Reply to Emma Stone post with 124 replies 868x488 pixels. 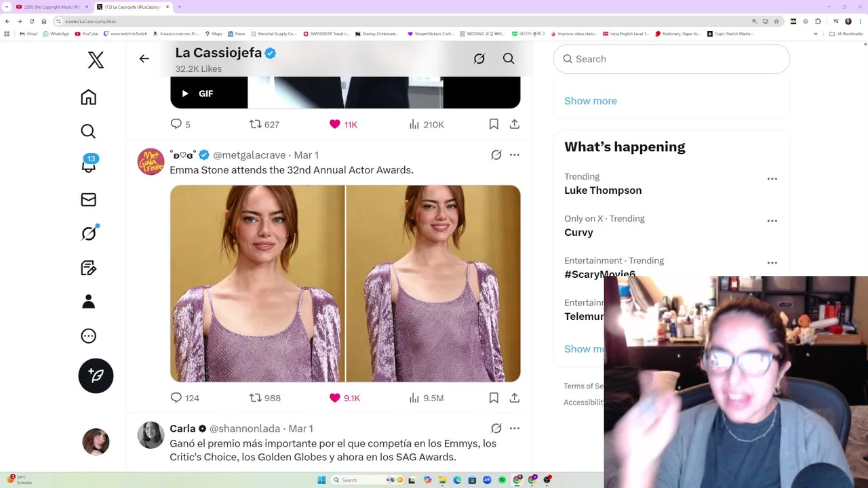pyautogui.click(x=184, y=398)
